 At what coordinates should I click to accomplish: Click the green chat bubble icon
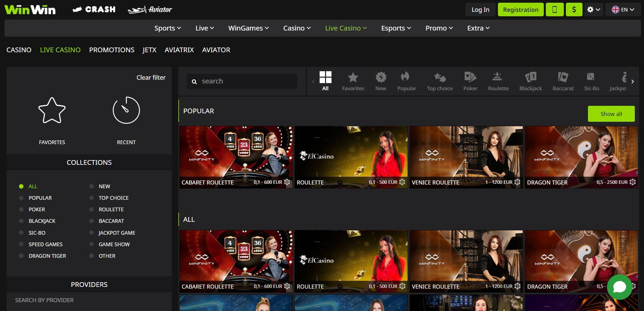click(620, 287)
